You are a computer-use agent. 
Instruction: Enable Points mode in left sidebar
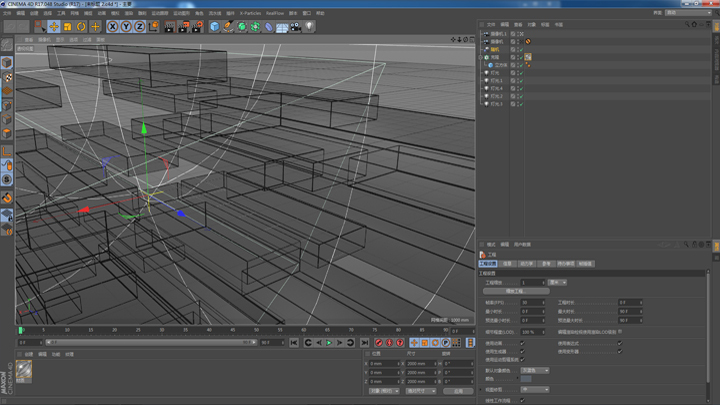click(x=7, y=105)
